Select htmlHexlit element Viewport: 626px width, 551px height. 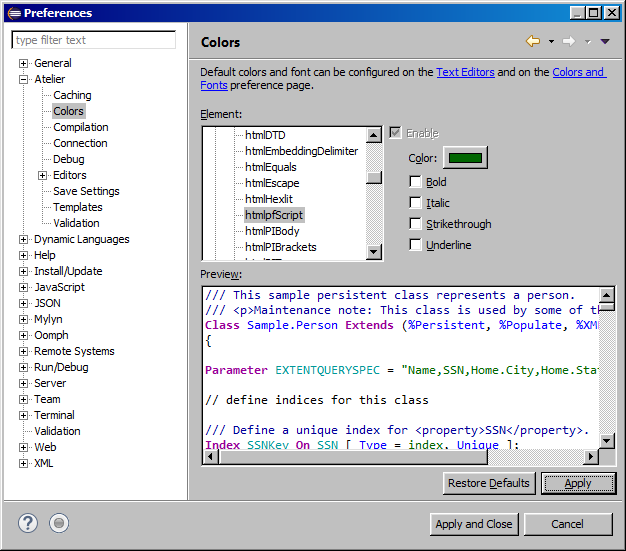pyautogui.click(x=269, y=199)
